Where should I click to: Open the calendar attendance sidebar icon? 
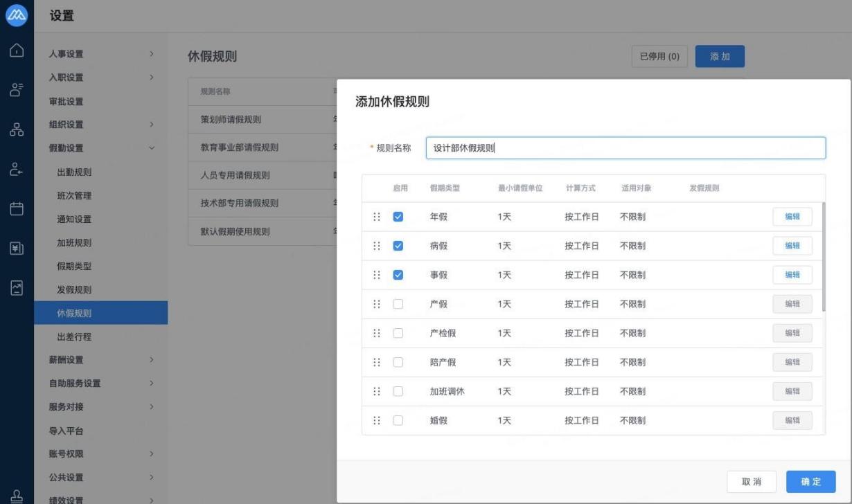pyautogui.click(x=16, y=208)
